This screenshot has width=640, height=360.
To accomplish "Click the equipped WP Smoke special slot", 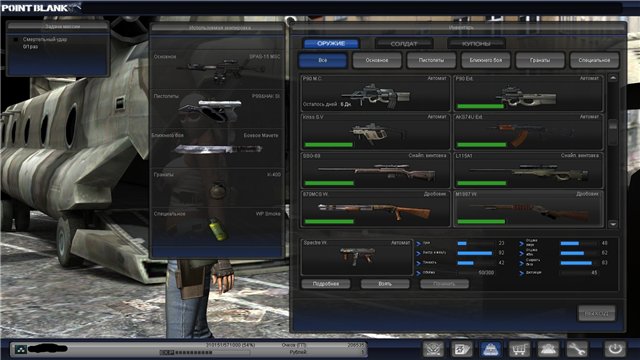I will click(x=217, y=227).
